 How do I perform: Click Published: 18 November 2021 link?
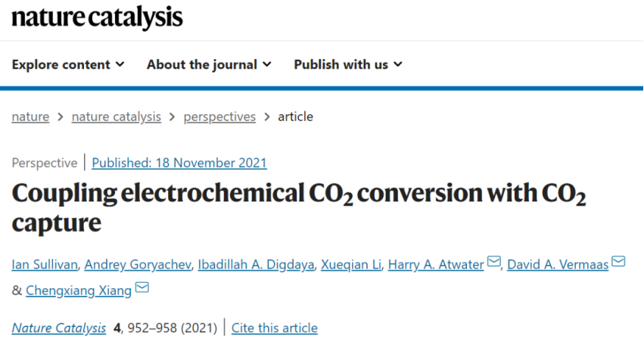coord(179,163)
